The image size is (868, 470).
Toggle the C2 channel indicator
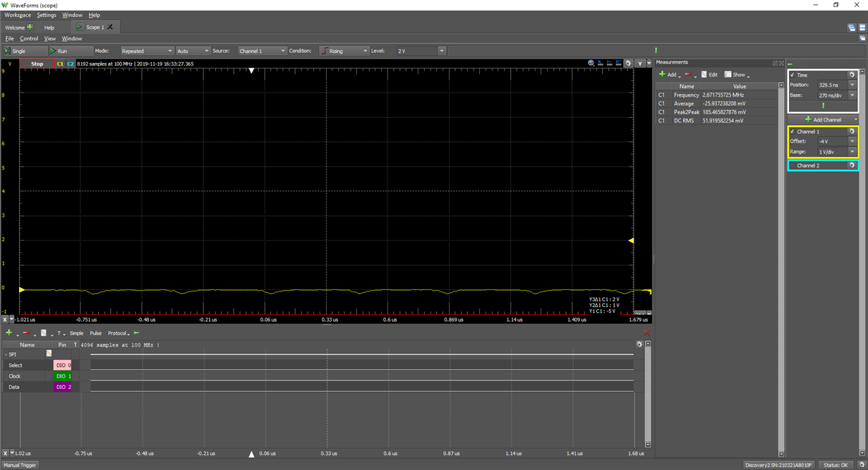tap(71, 64)
